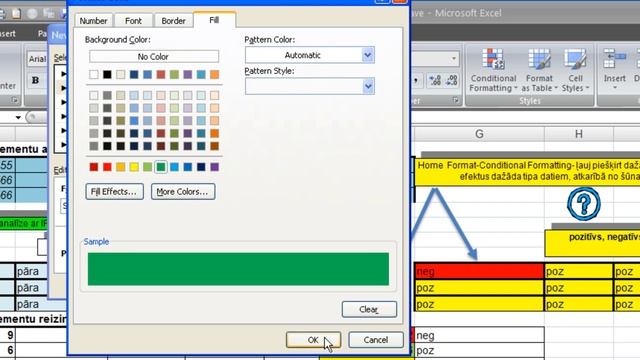Click row header 9
Screen dimensions: 640x360
click(x=8, y=336)
